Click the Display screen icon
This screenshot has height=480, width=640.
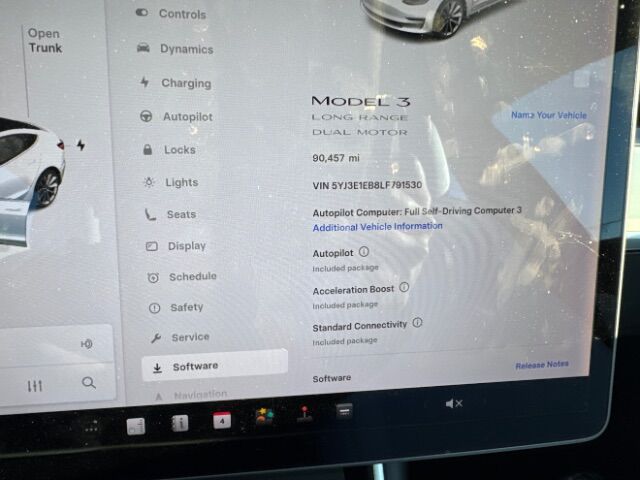(x=152, y=246)
